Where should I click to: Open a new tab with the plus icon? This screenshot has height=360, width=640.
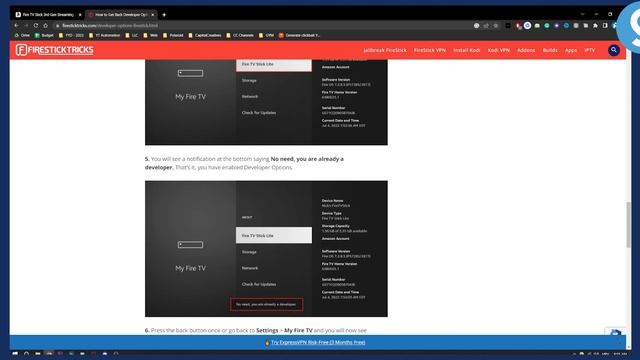[164, 15]
